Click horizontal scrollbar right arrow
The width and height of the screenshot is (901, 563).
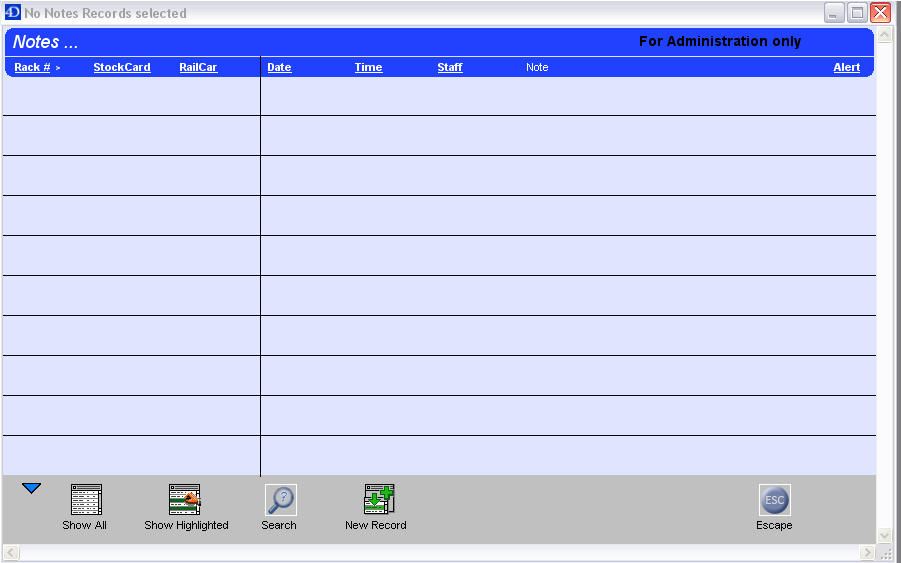click(x=867, y=553)
